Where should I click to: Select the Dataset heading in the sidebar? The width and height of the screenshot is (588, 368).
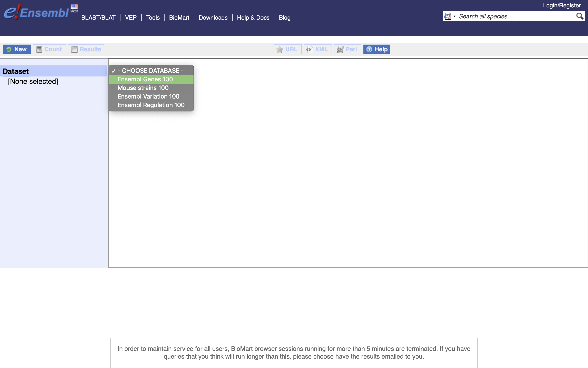click(x=16, y=71)
